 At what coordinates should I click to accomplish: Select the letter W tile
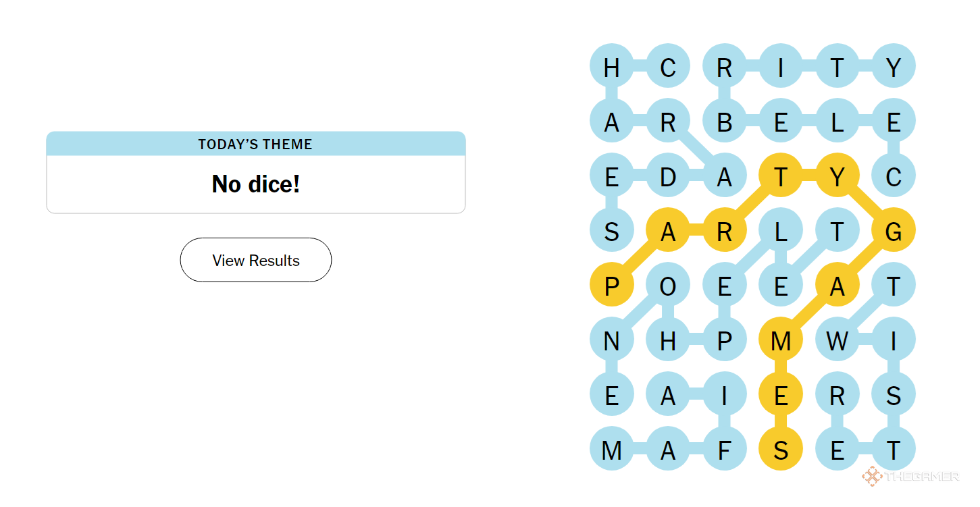(837, 340)
